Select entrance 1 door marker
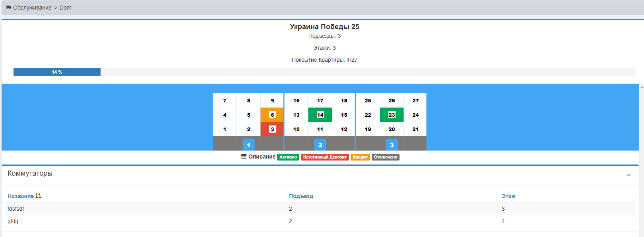The image size is (644, 237). (x=248, y=145)
